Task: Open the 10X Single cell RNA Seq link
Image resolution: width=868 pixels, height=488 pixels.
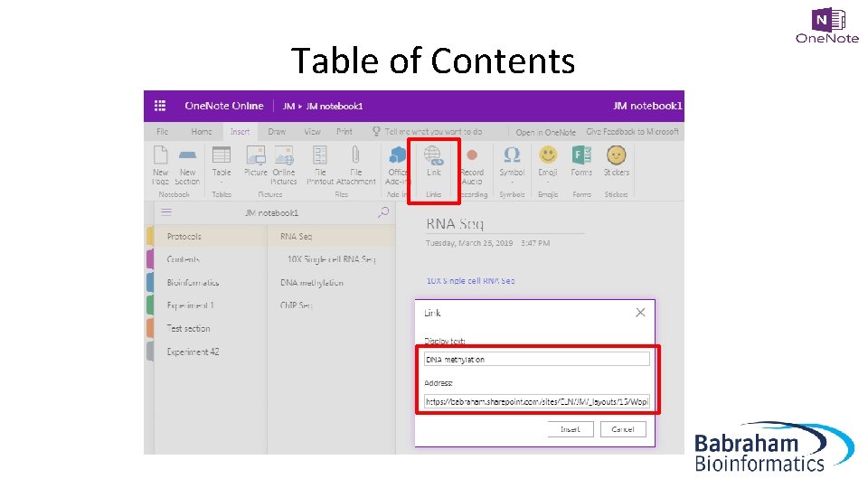Action: pyautogui.click(x=470, y=280)
